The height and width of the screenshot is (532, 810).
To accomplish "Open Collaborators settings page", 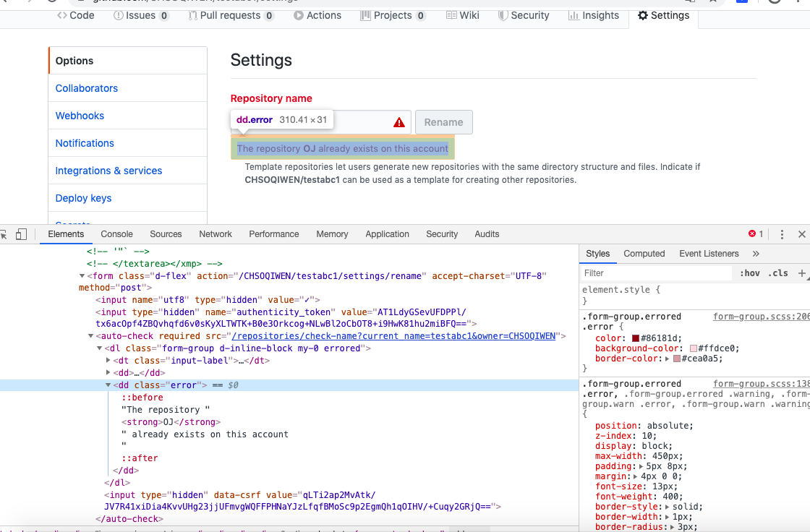I will pyautogui.click(x=86, y=88).
